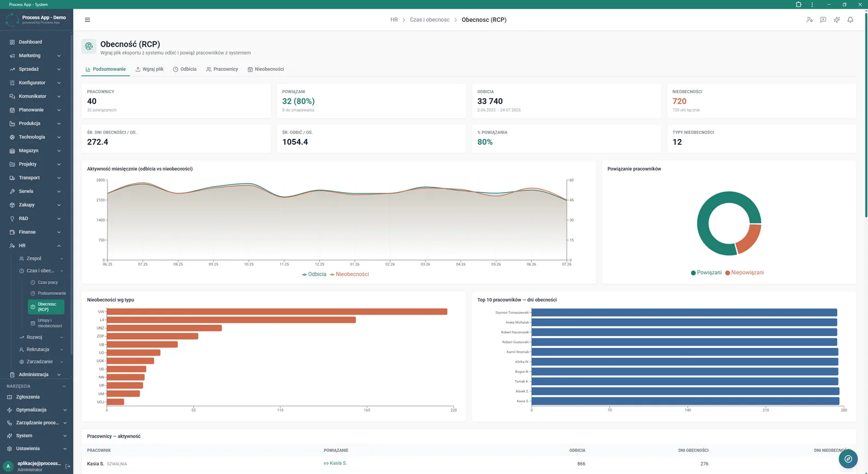Click the logout icon next to aplikacje@process
The height and width of the screenshot is (474, 868).
pyautogui.click(x=68, y=466)
